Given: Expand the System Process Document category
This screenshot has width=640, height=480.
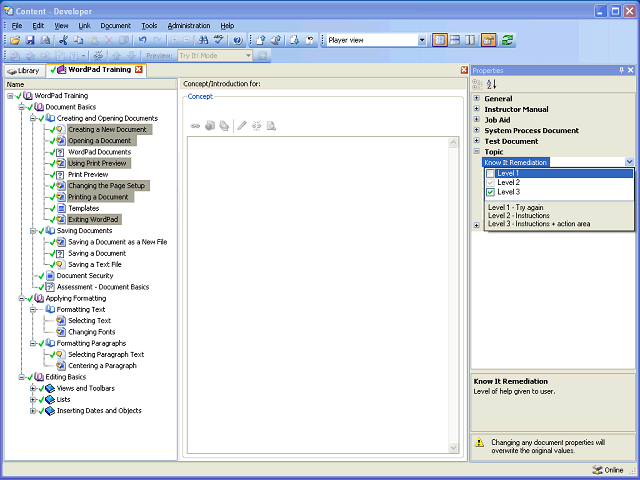Looking at the screenshot, I should 476,130.
